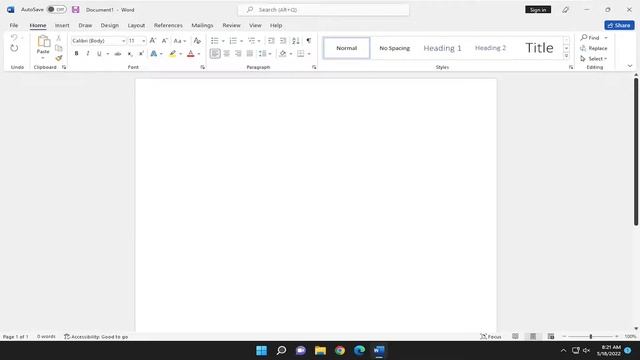Increase font size with larger A icon
The image size is (640, 360).
(153, 40)
